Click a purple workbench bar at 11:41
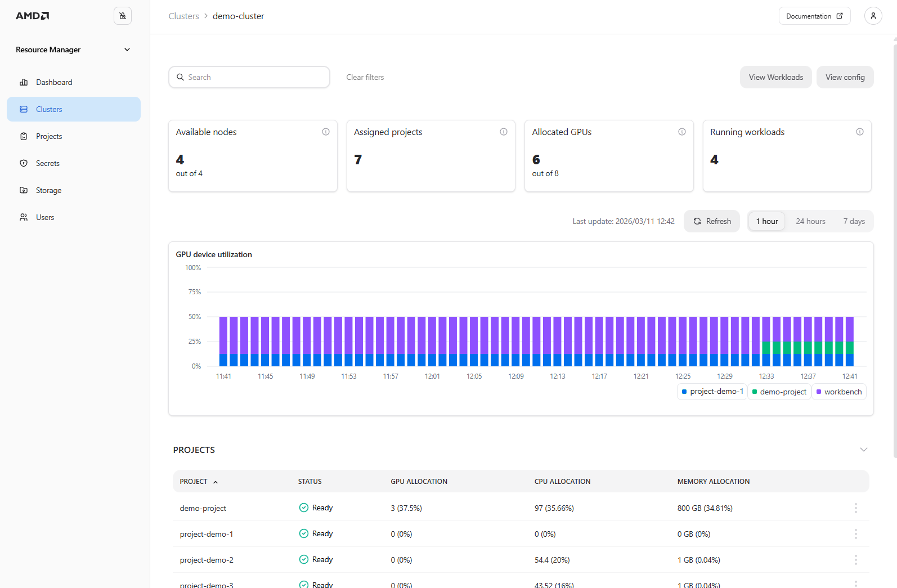 tap(223, 335)
